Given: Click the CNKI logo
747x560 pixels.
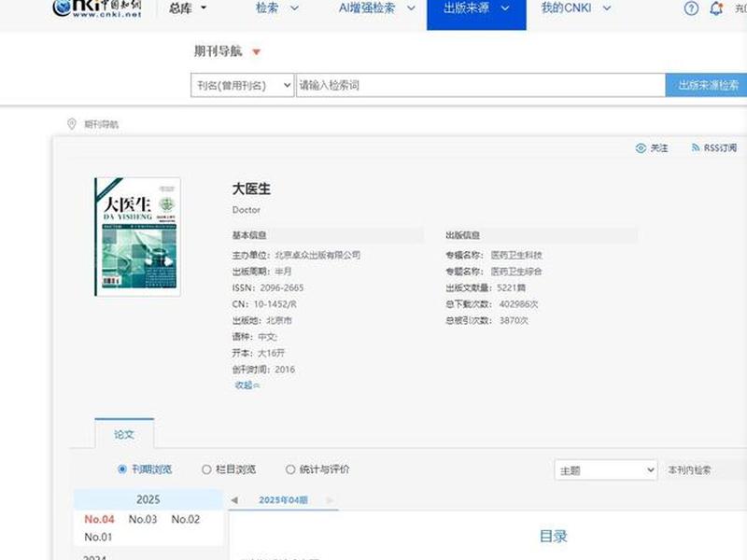Looking at the screenshot, I should pos(97,8).
